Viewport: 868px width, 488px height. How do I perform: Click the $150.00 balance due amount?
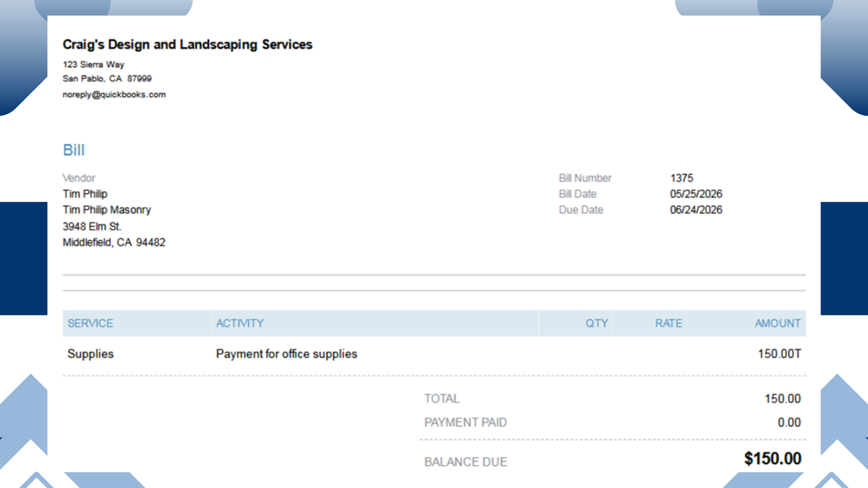coord(773,459)
